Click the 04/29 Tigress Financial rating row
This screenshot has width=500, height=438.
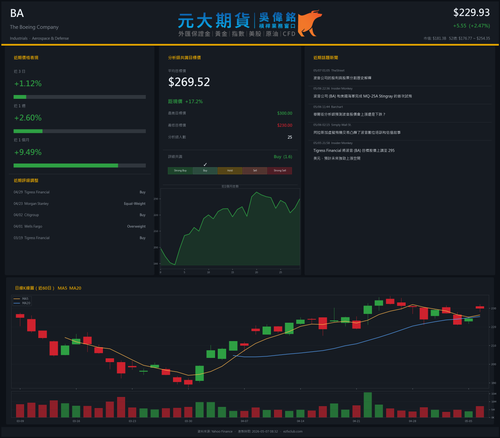click(x=80, y=192)
